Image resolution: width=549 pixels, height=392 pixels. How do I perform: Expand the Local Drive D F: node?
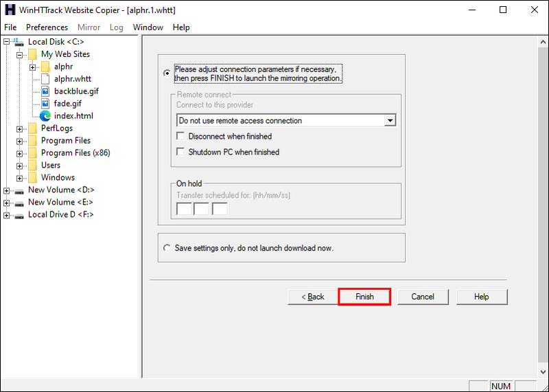pos(6,215)
